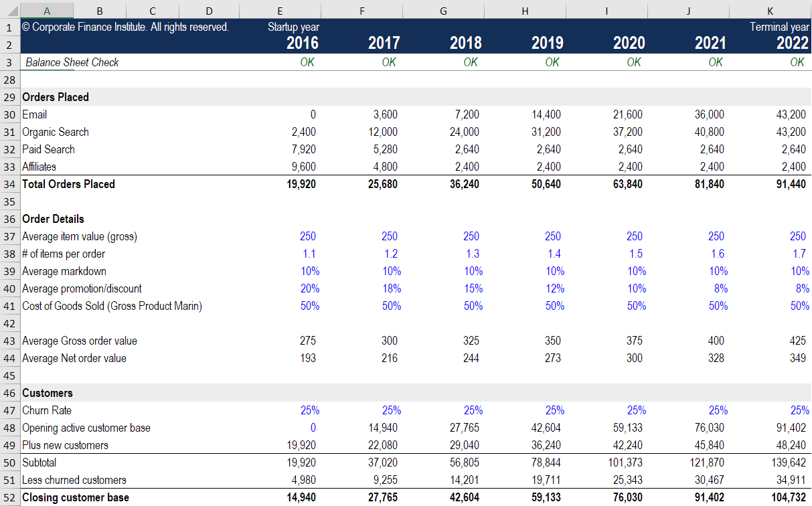The width and height of the screenshot is (812, 506).
Task: Select row 34 header number
Action: 10,184
